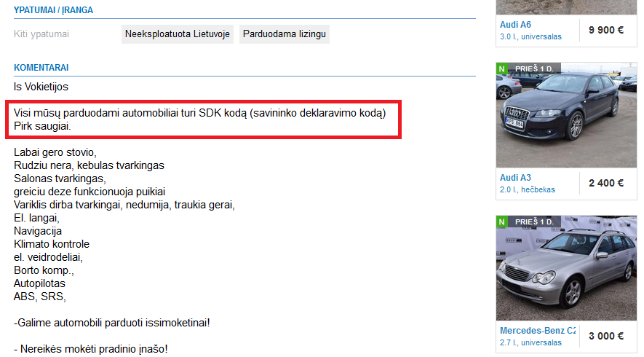Image resolution: width=644 pixels, height=357 pixels.
Task: Click '3.0 l., universalas' under Audi A6
Action: point(530,36)
